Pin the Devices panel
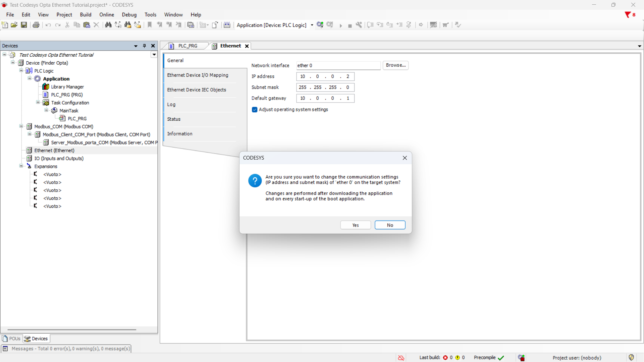The image size is (644, 362). tap(145, 46)
